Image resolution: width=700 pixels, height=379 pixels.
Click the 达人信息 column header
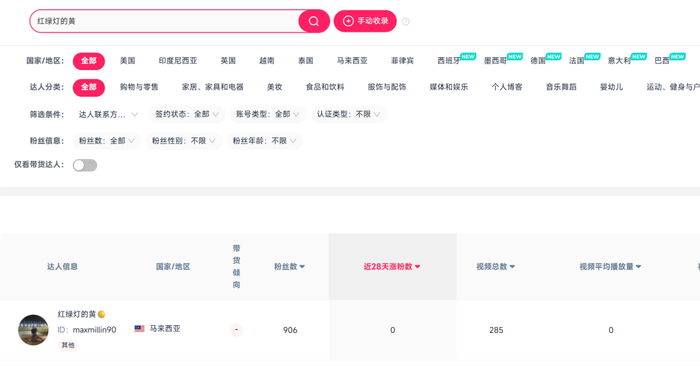[x=62, y=267]
